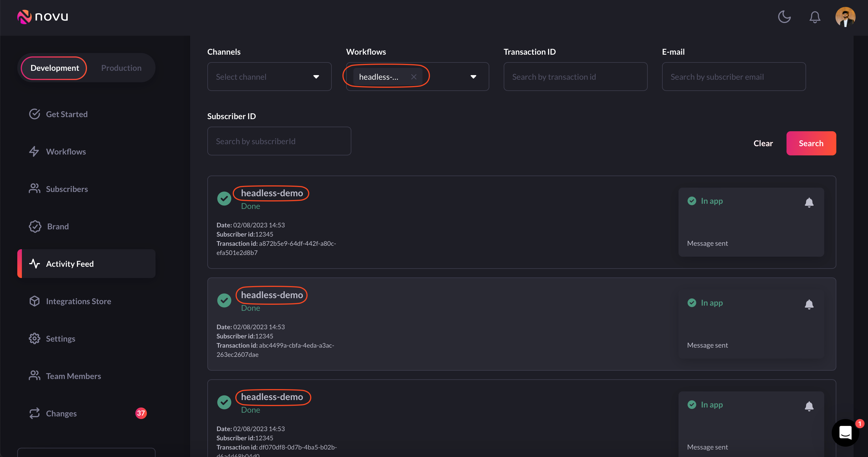Expand the Select channel dropdown

coord(269,77)
